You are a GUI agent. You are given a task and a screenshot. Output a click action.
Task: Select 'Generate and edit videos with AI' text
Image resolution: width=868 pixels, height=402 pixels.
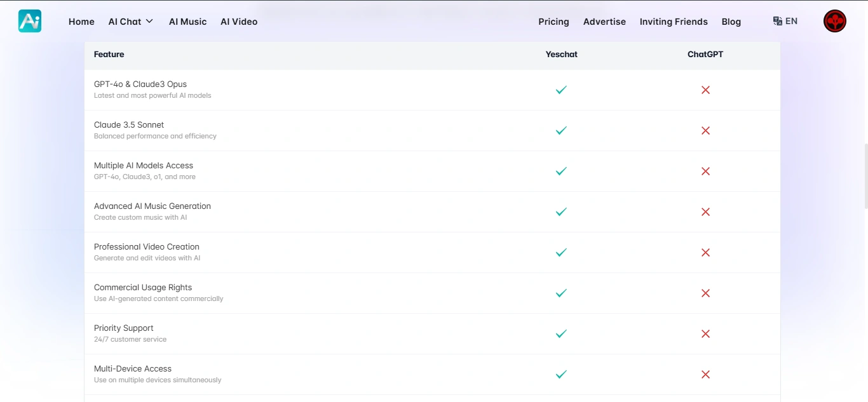point(147,258)
